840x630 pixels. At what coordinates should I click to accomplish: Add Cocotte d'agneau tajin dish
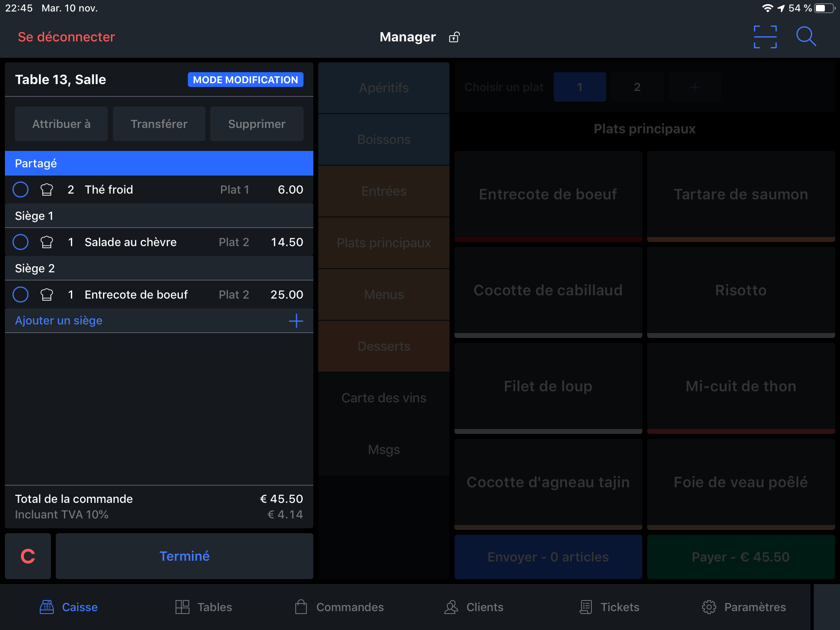[x=548, y=484]
